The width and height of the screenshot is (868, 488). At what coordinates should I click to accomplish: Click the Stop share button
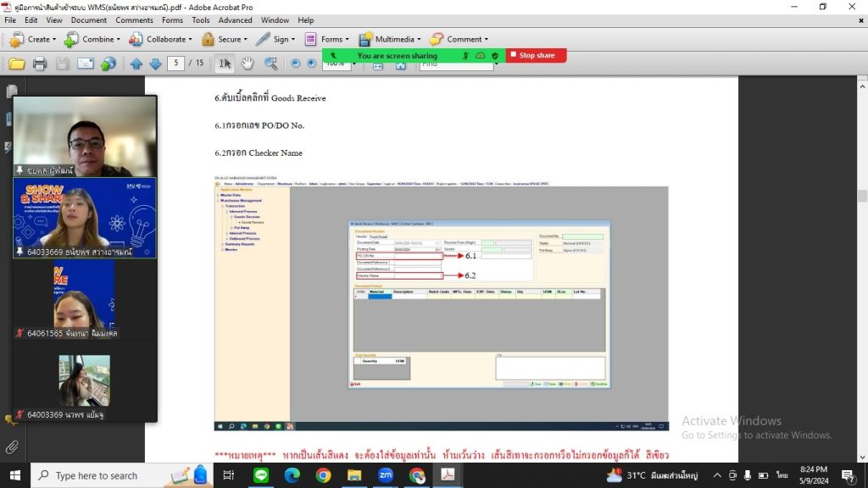click(536, 55)
